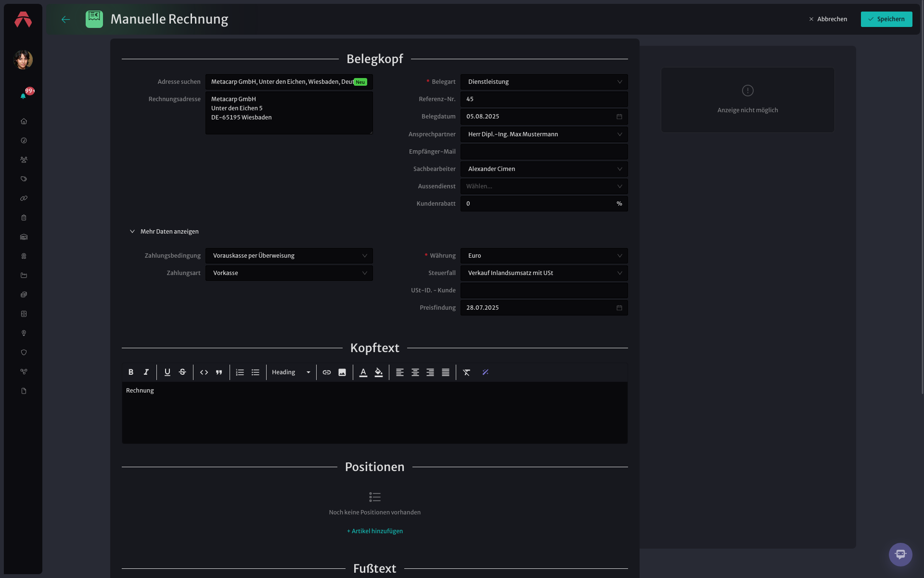The width and height of the screenshot is (924, 578).
Task: Open the warehouse sidebar icon
Action: [x=24, y=237]
